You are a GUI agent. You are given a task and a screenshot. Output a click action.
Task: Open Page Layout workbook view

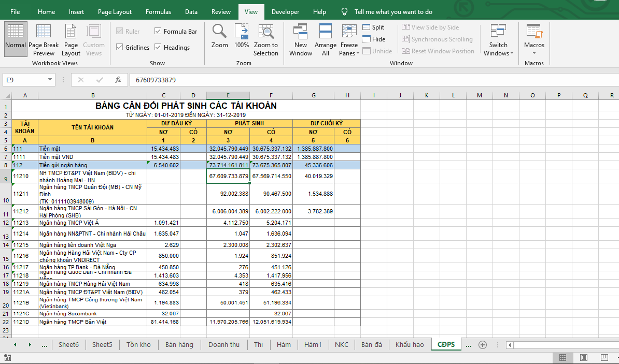[x=71, y=39]
